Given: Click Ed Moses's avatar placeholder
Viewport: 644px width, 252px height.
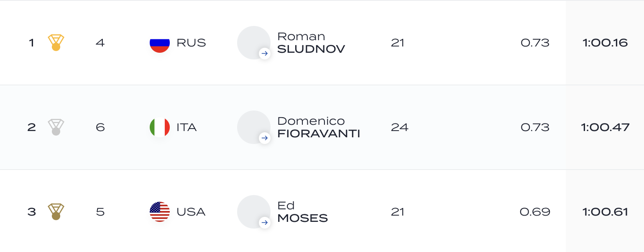Looking at the screenshot, I should pyautogui.click(x=254, y=212).
